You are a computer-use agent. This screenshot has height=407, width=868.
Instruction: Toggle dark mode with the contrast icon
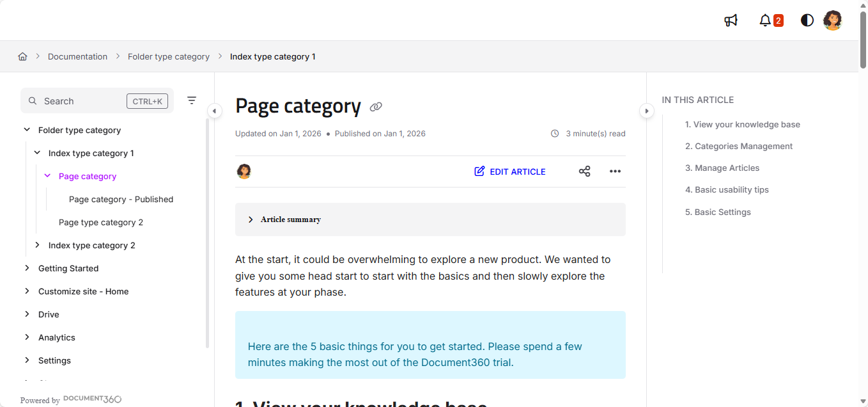(x=807, y=20)
